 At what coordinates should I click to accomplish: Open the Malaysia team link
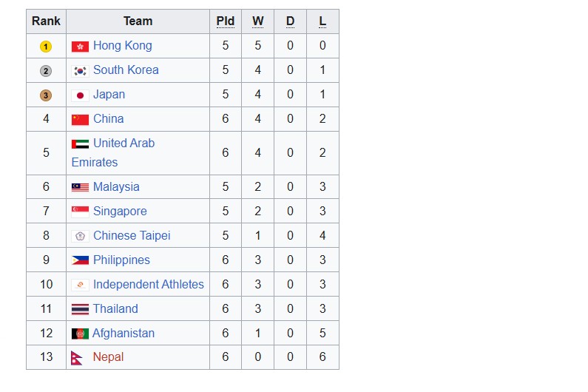[116, 187]
